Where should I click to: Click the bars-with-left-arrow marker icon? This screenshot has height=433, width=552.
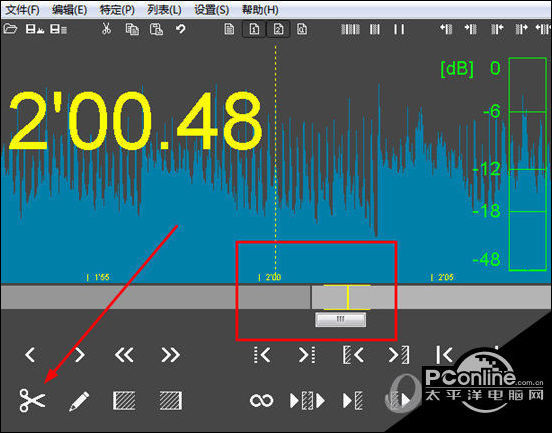(x=497, y=29)
